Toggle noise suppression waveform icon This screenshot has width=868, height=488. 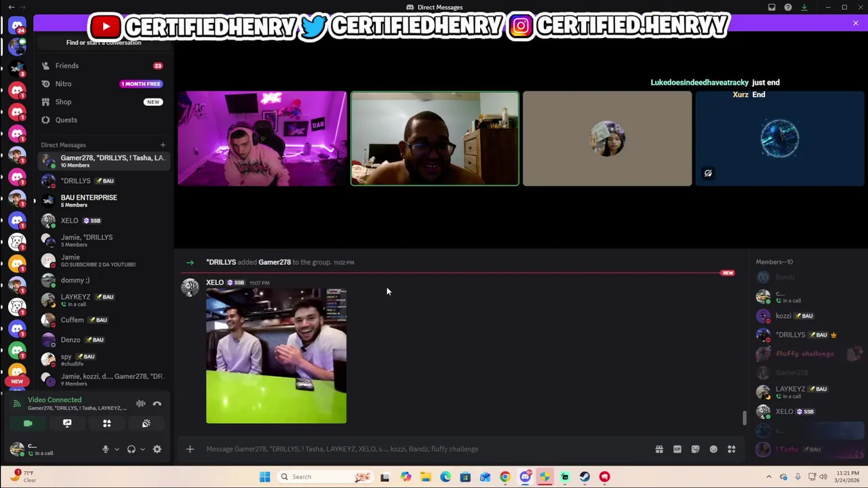tap(140, 404)
